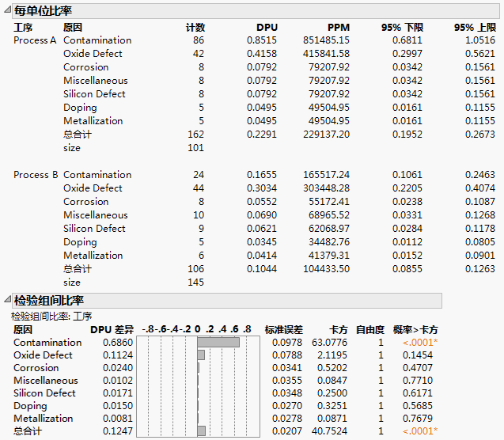This screenshot has width=504, height=440.
Task: Click the 检验组间比率: 工序 subtitle
Action: (51, 317)
